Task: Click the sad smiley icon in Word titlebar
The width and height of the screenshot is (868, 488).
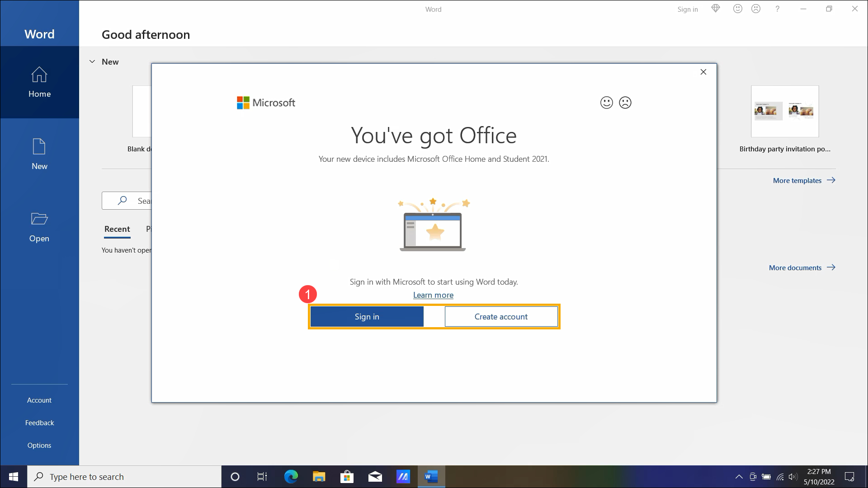Action: point(756,9)
